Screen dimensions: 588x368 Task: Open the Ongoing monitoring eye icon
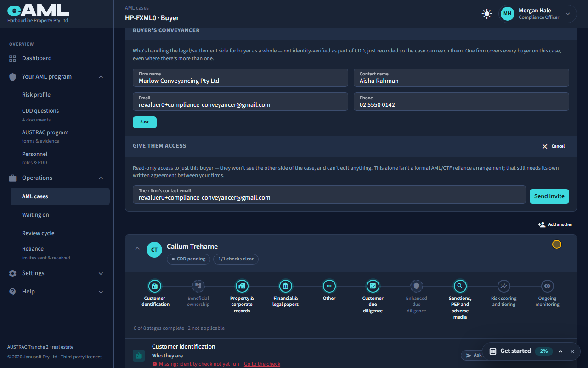[547, 286]
